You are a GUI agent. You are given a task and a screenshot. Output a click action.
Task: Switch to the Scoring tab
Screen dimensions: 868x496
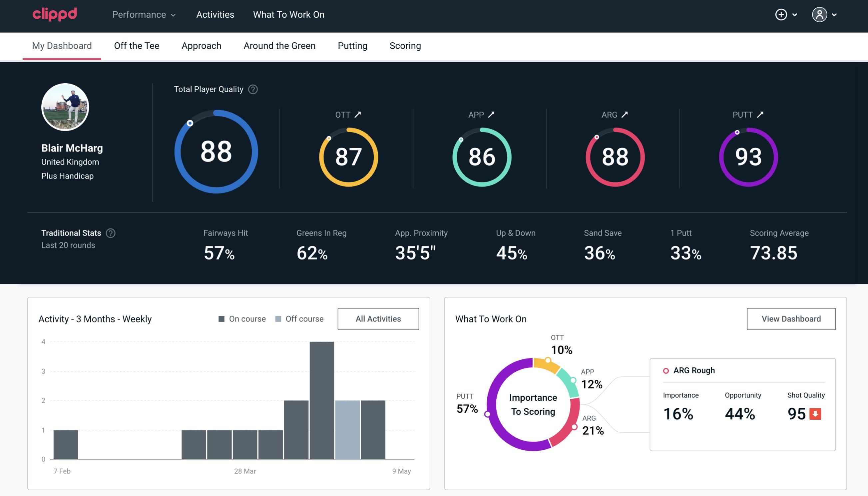405,45
